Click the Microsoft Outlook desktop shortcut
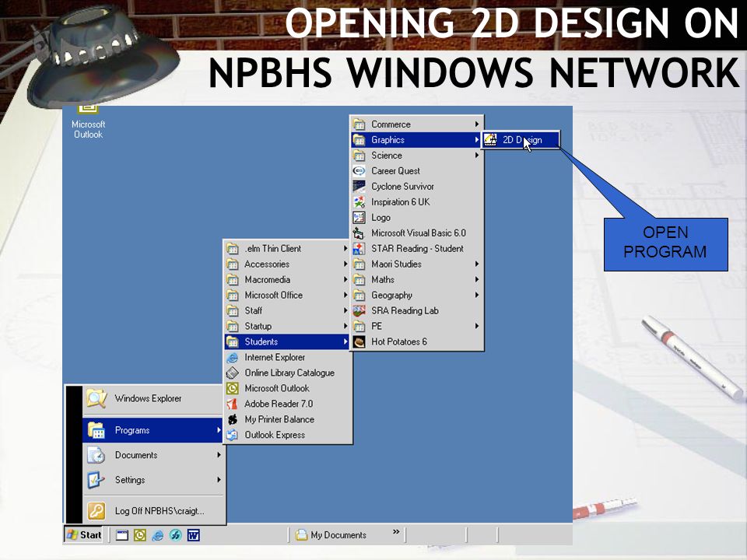Screen dimensions: 747x560 point(88,122)
